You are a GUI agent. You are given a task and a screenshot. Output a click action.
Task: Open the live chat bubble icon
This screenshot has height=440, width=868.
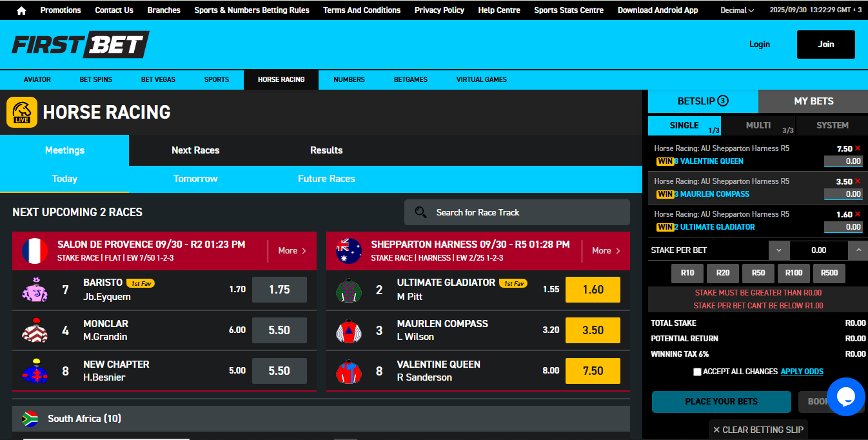(847, 397)
